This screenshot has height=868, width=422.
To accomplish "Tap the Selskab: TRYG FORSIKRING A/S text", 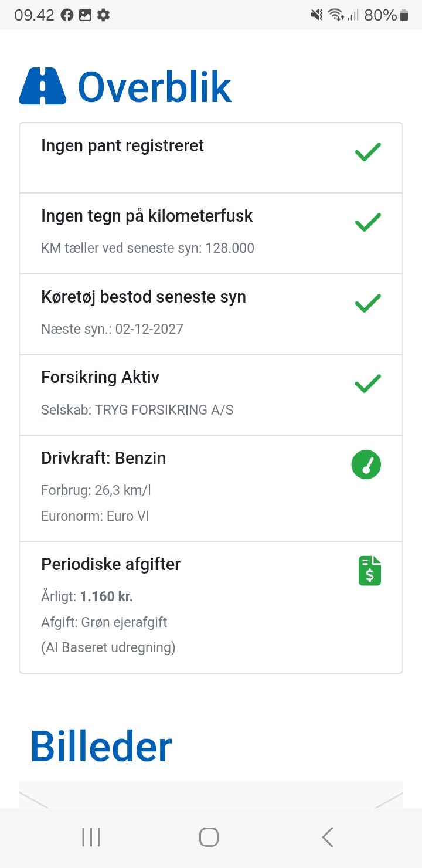I will pos(137,409).
